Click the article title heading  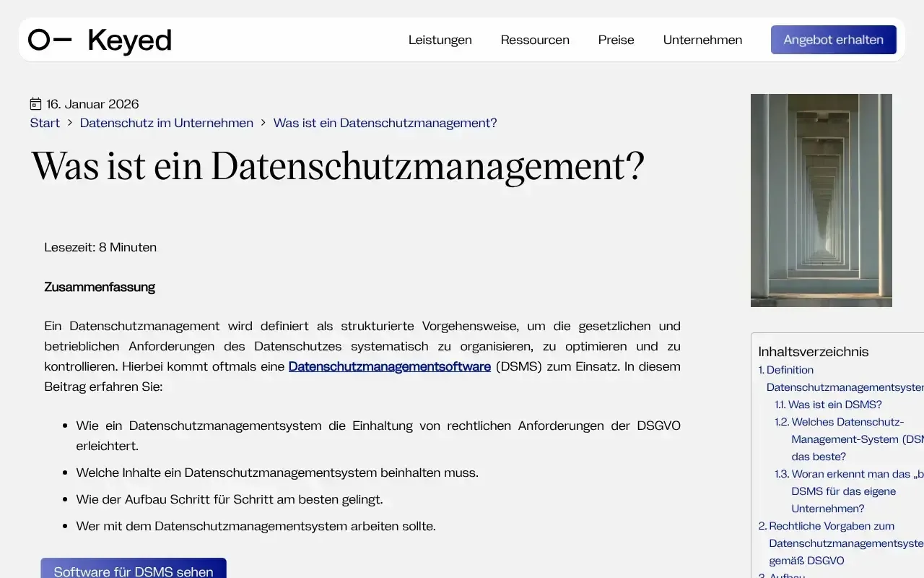click(337, 166)
